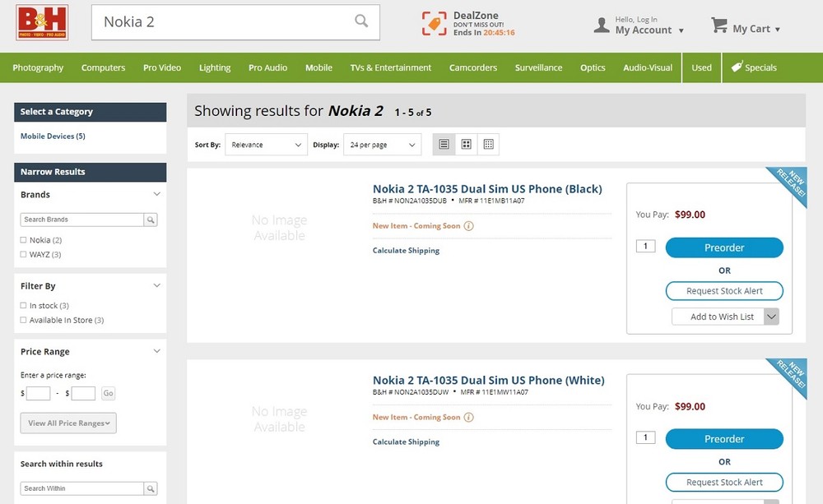823x504 pixels.
Task: Preorder the Nokia 2 Black phone
Action: [x=724, y=247]
